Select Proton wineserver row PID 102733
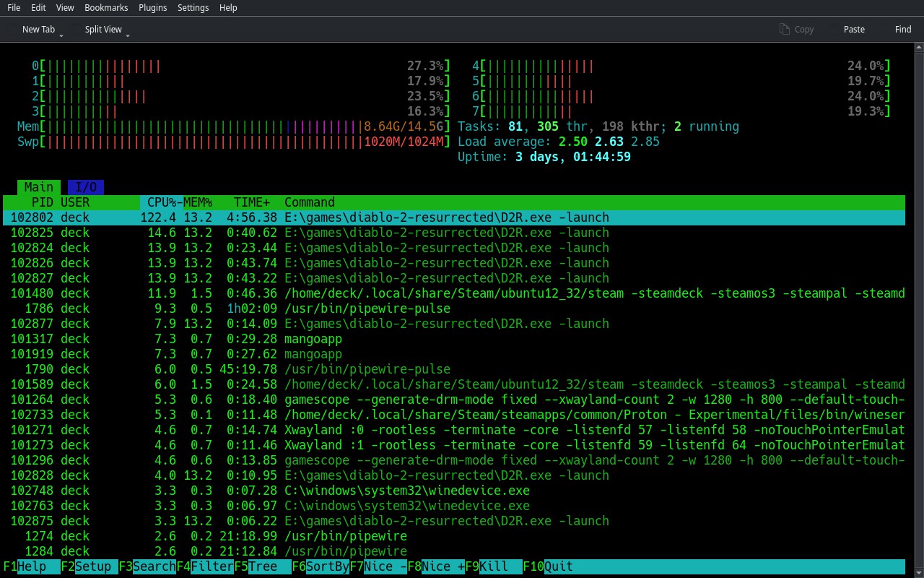924x578 pixels. click(454, 415)
